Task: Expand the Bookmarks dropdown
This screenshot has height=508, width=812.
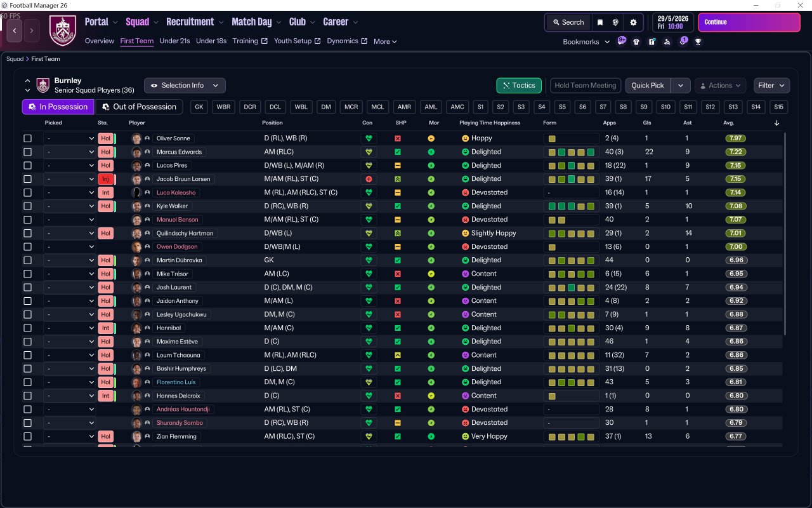Action: point(586,42)
